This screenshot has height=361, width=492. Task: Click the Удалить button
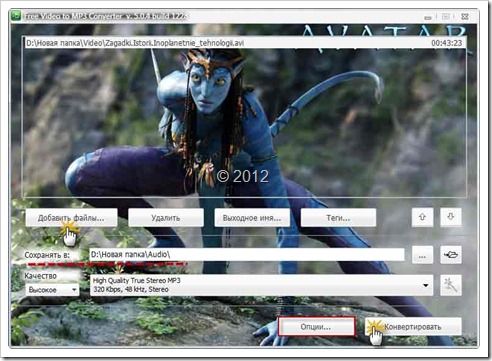coord(166,218)
